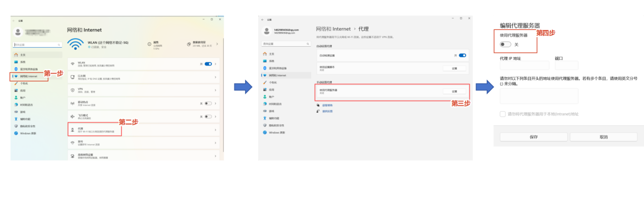The width and height of the screenshot is (644, 204).
Task: Click the 端口 port input field
Action: pyautogui.click(x=567, y=65)
